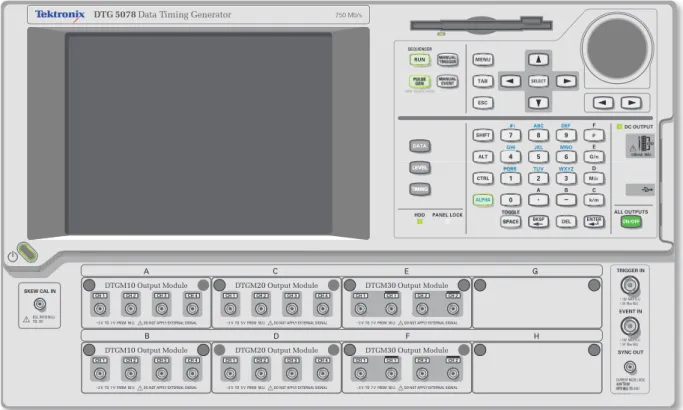Click left arrow below the rotary knob
The width and height of the screenshot is (683, 410).
603,103
